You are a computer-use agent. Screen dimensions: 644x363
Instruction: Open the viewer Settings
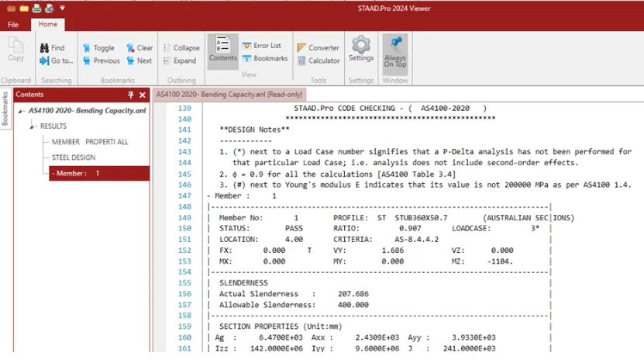pos(361,50)
